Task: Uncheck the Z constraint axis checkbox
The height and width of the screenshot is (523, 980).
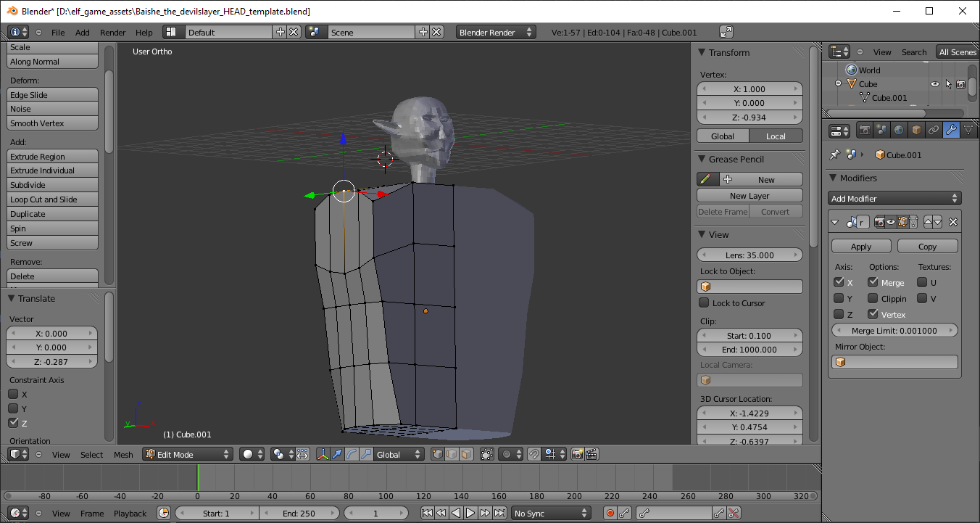Action: click(x=13, y=423)
